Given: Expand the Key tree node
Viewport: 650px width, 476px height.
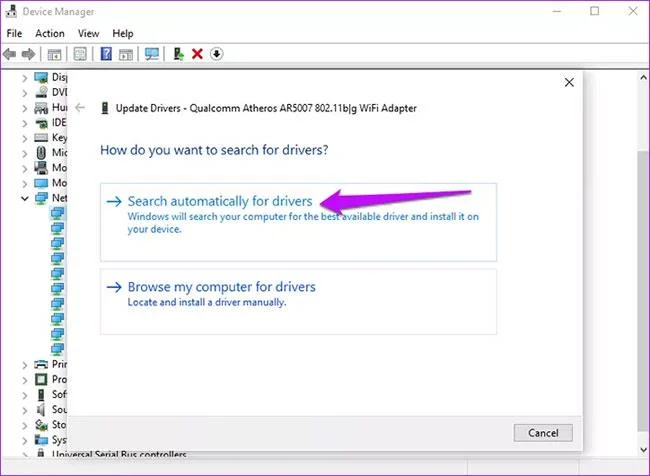Looking at the screenshot, I should tap(24, 138).
